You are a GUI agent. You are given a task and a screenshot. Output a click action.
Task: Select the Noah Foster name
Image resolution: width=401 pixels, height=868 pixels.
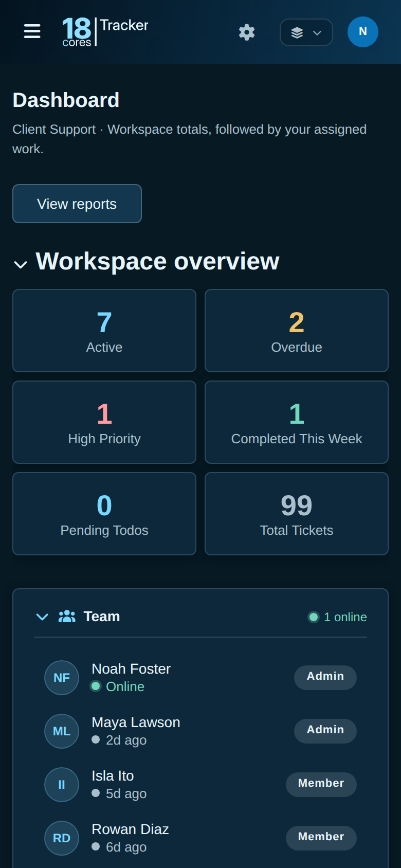click(x=131, y=668)
